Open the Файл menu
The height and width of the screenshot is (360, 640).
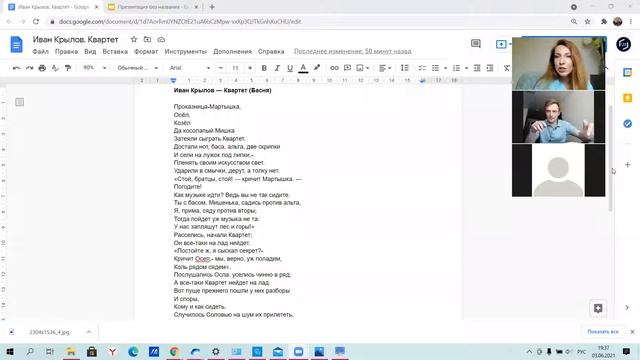pos(40,51)
